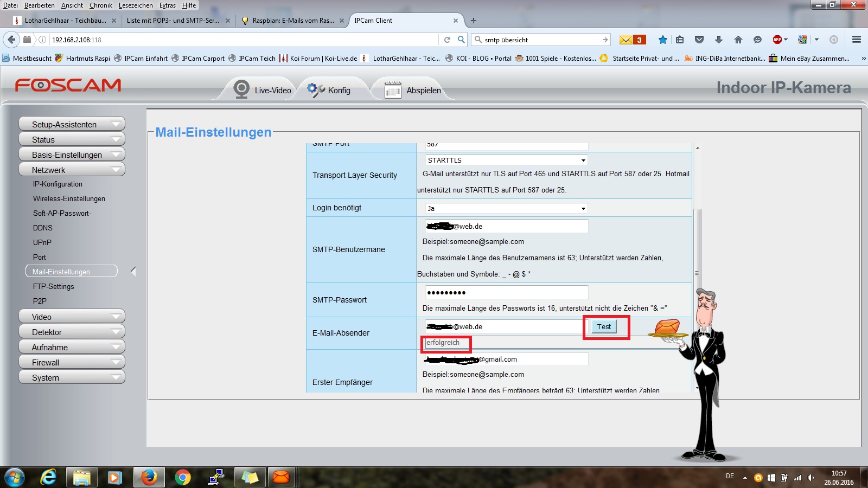This screenshot has width=868, height=488.
Task: Switch to the Raspbian E-Mails tab
Action: (293, 21)
